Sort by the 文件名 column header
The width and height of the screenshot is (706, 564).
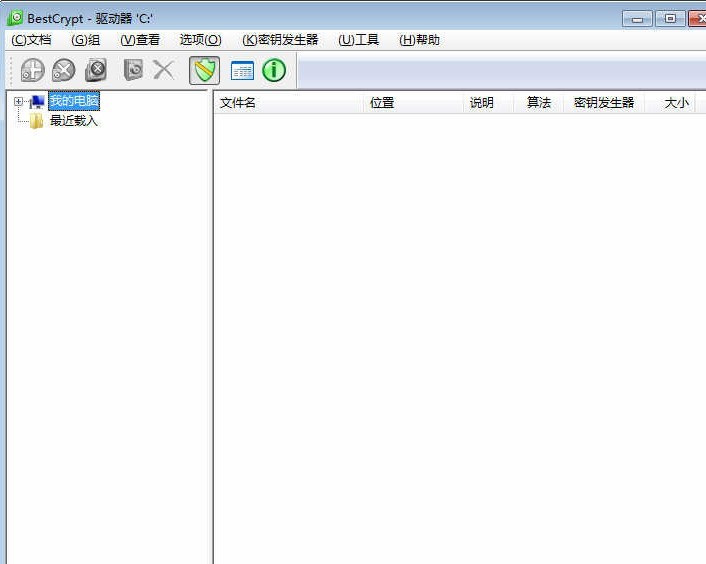(x=288, y=103)
